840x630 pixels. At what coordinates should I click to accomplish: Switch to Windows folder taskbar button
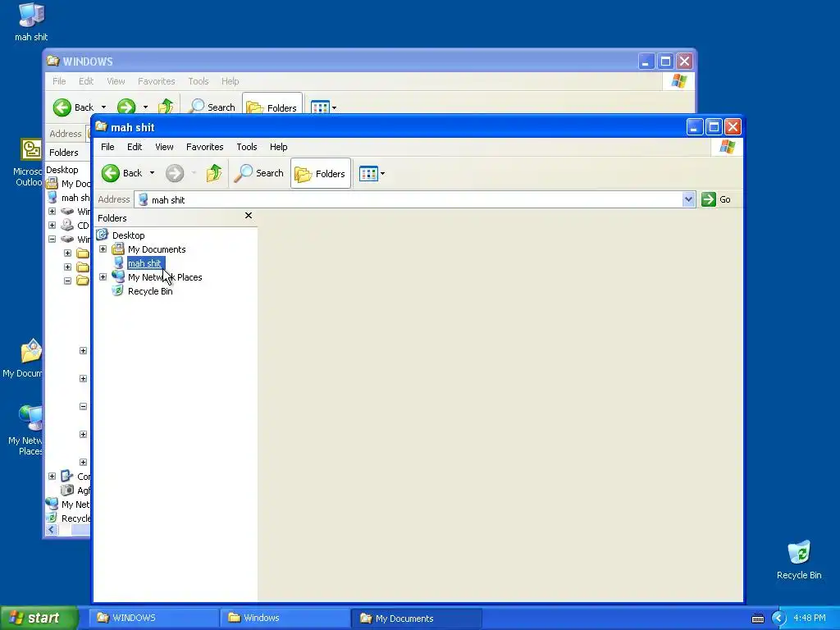286,618
